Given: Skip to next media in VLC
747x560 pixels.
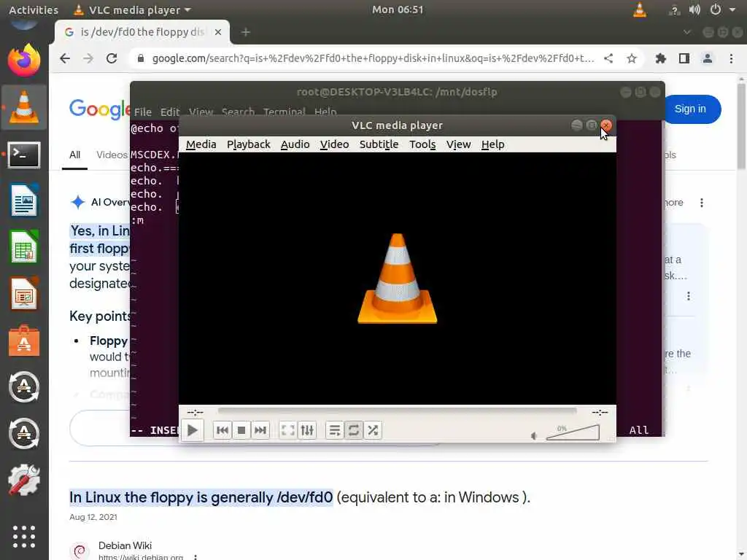Looking at the screenshot, I should pos(260,430).
